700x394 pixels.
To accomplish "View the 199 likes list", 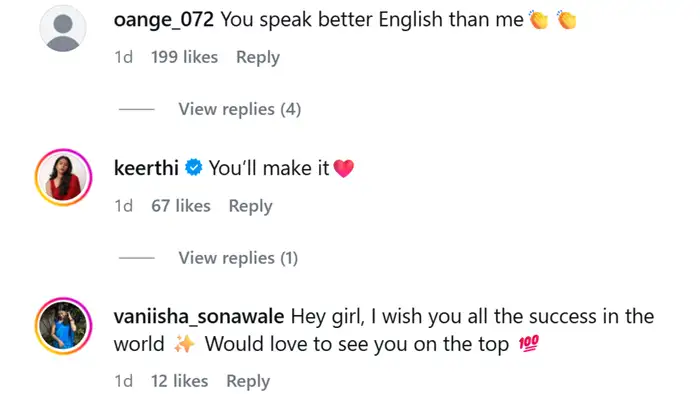I will coord(184,57).
